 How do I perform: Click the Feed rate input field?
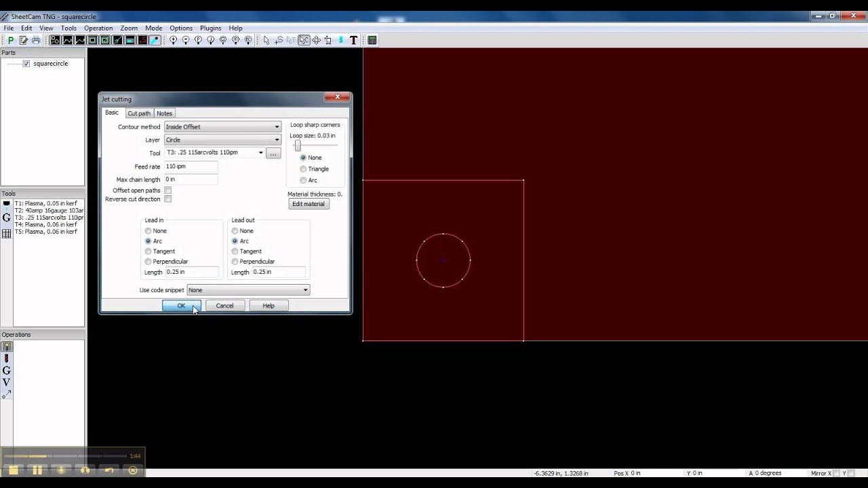[x=191, y=166]
